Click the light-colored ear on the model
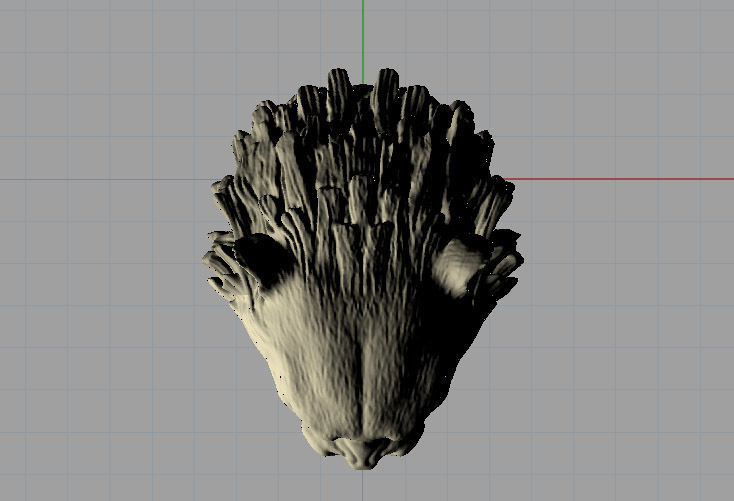 (x=459, y=267)
